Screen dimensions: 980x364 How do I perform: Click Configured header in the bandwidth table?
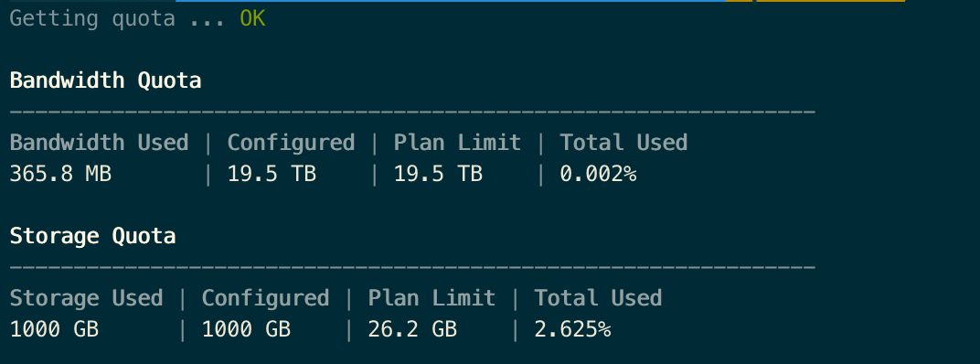pos(291,143)
